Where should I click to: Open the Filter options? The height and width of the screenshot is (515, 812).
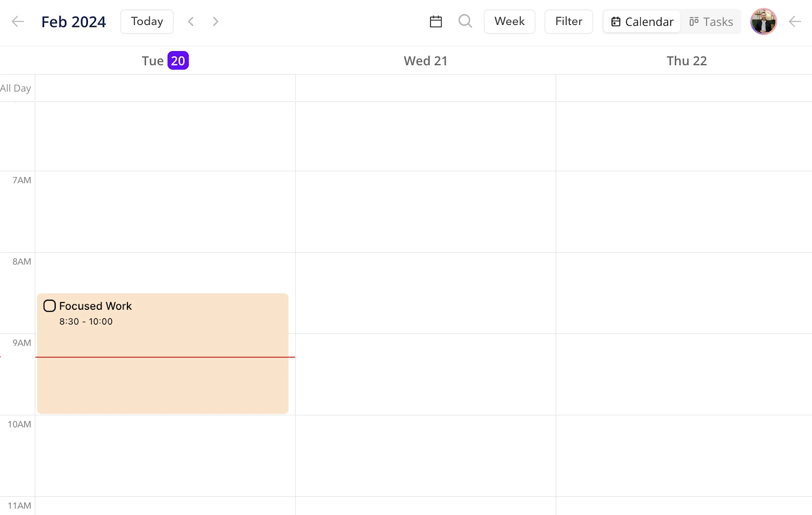click(568, 21)
